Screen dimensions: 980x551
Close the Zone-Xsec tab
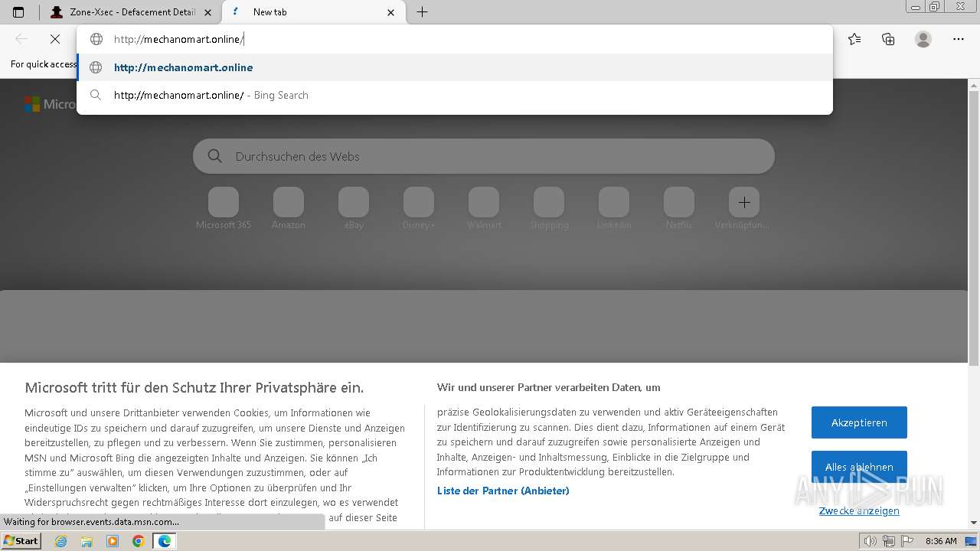[x=207, y=12]
